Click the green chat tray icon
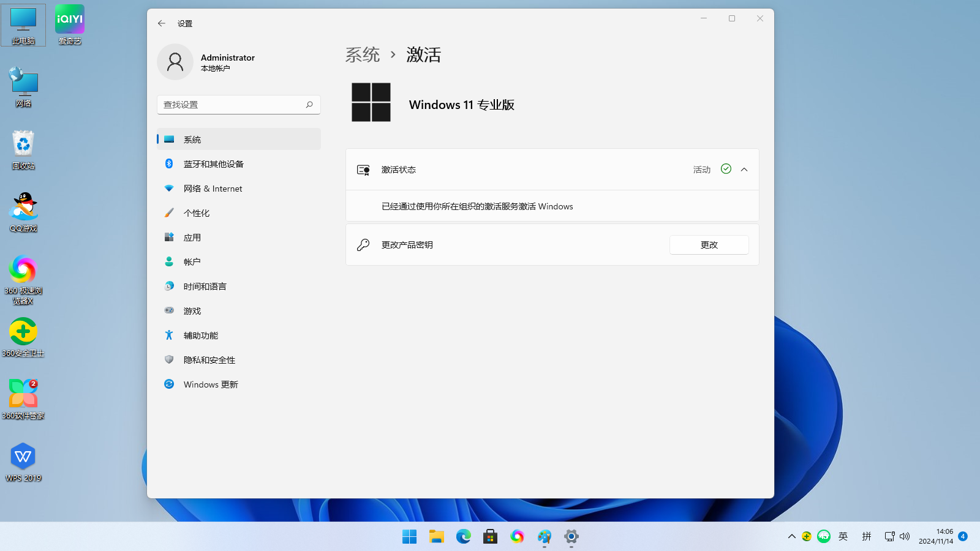Viewport: 980px width, 551px height. coord(824,536)
